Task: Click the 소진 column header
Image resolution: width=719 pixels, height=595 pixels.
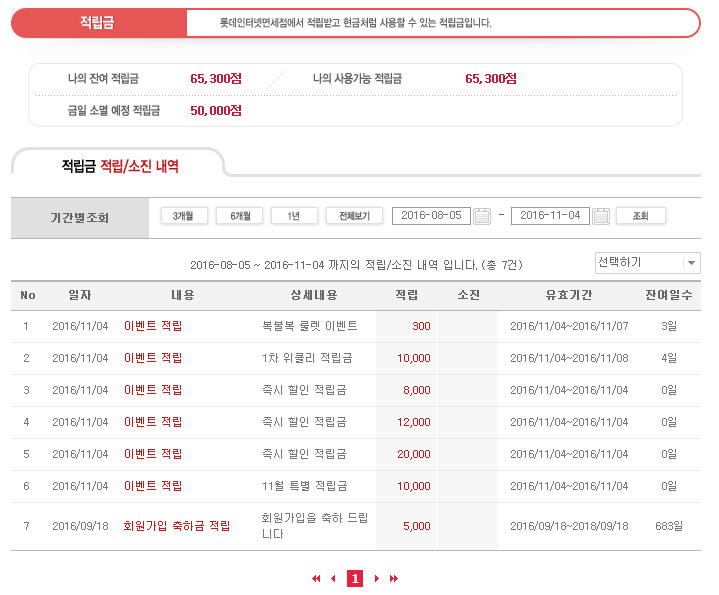Action: (468, 295)
